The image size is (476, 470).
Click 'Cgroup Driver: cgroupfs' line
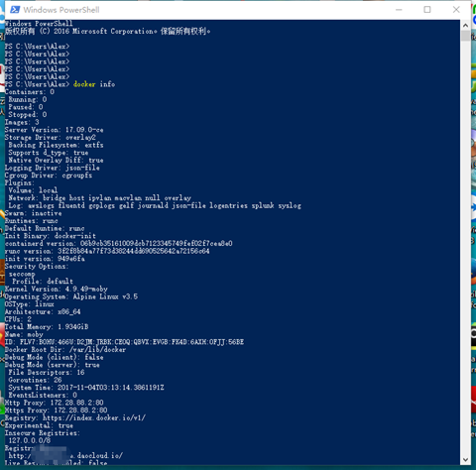[49, 176]
